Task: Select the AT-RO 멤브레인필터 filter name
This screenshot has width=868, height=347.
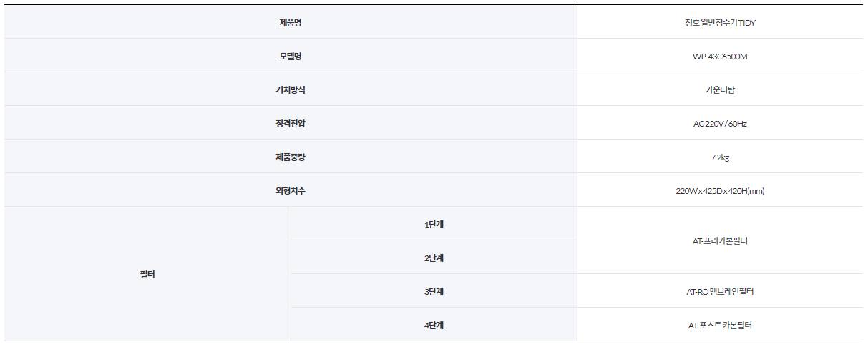Action: point(720,292)
